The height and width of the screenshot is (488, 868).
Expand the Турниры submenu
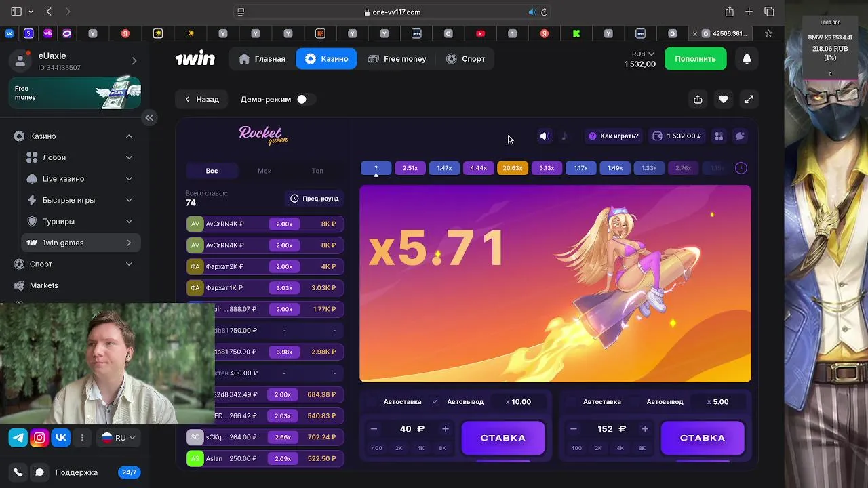(x=129, y=222)
